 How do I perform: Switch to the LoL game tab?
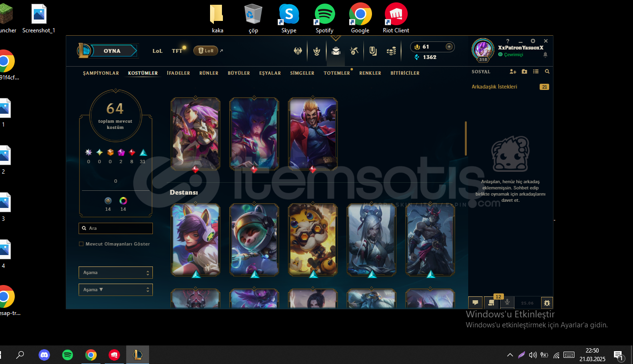[158, 51]
